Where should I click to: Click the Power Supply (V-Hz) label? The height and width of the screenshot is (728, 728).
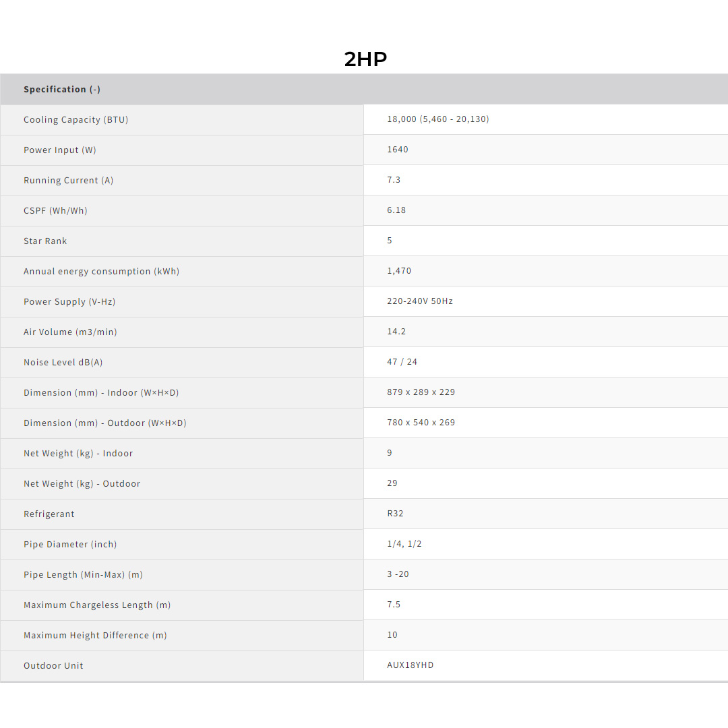pos(69,302)
